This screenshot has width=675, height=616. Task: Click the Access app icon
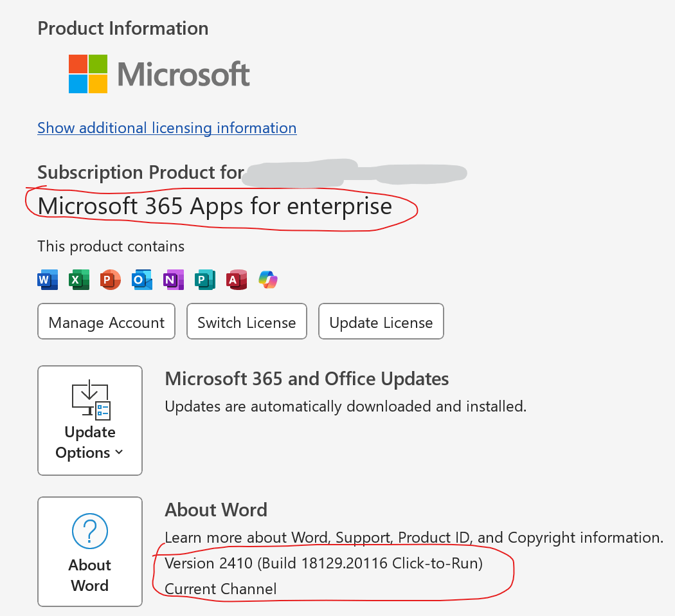click(x=237, y=280)
